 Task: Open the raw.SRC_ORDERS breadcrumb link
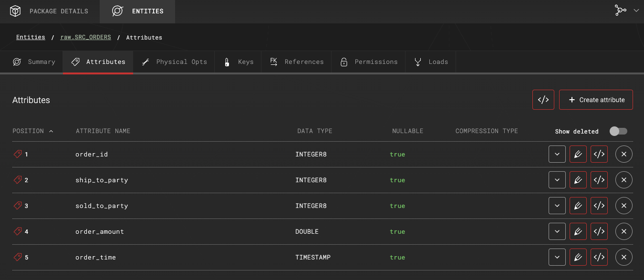click(x=85, y=37)
